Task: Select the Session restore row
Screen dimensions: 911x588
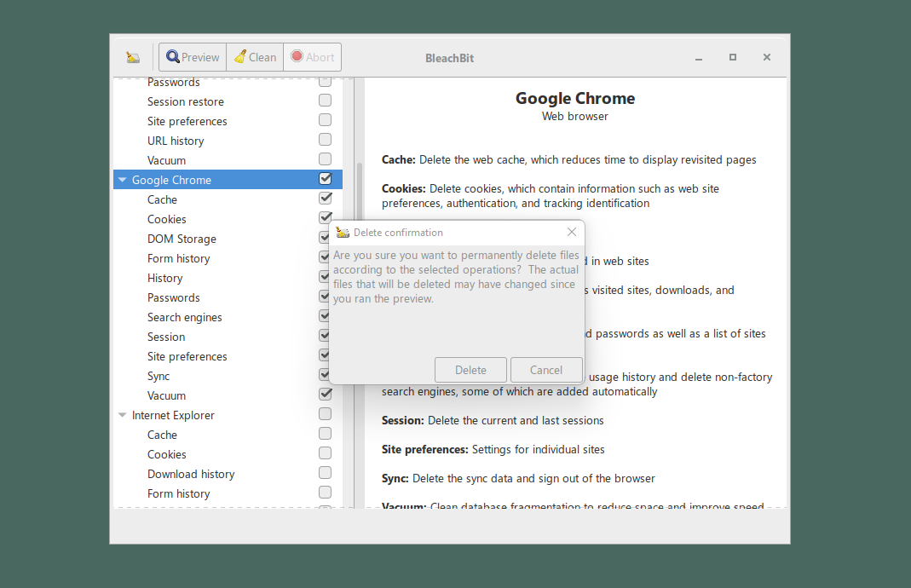Action: pyautogui.click(x=228, y=101)
